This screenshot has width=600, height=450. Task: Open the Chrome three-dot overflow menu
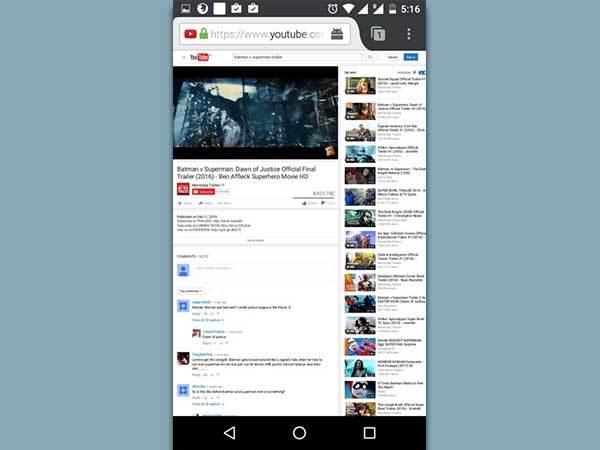click(x=409, y=34)
